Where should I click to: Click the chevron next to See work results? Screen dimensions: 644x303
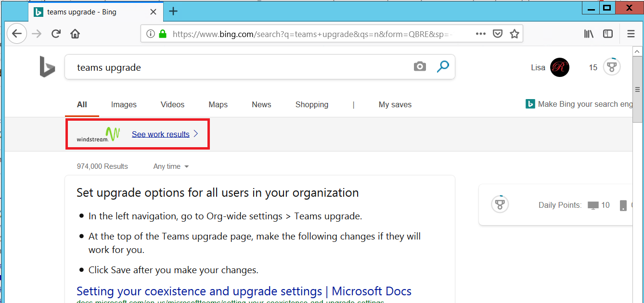pyautogui.click(x=196, y=134)
